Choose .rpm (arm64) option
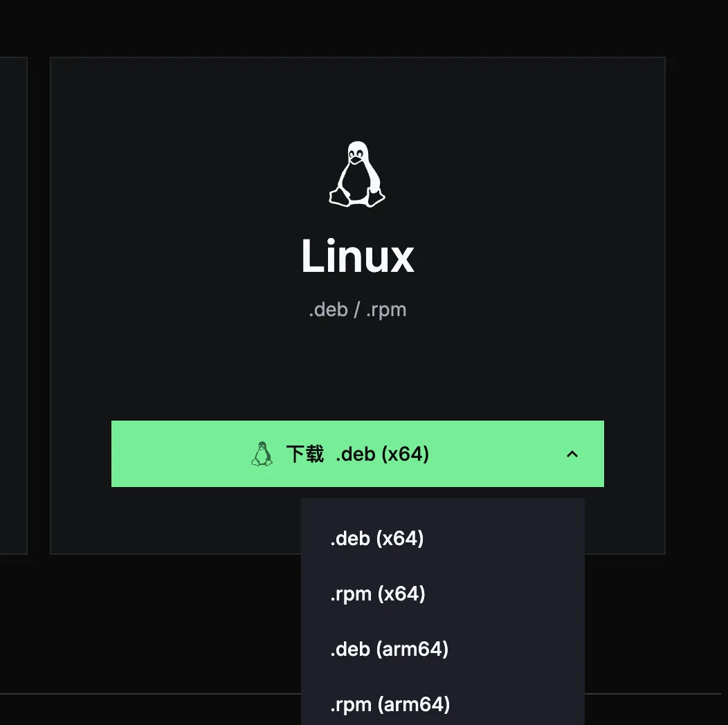This screenshot has height=725, width=728. pyautogui.click(x=442, y=704)
